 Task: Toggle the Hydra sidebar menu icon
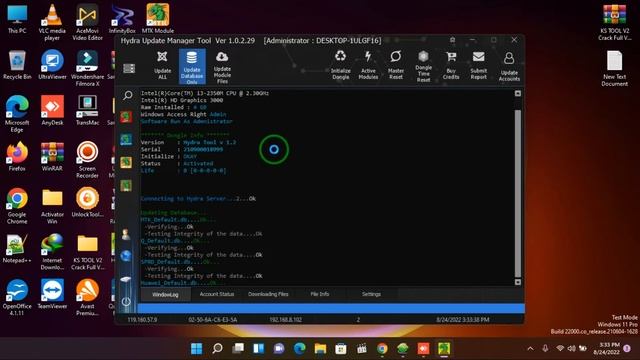129,68
